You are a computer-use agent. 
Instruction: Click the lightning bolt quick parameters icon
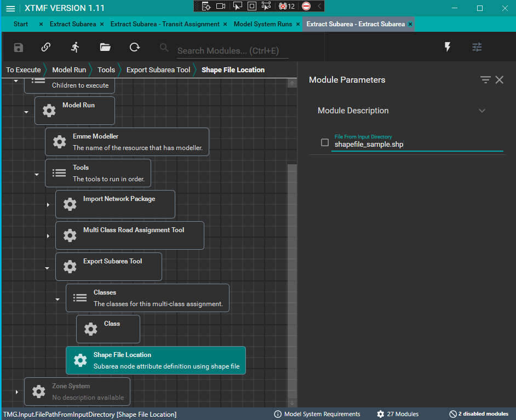click(x=448, y=47)
